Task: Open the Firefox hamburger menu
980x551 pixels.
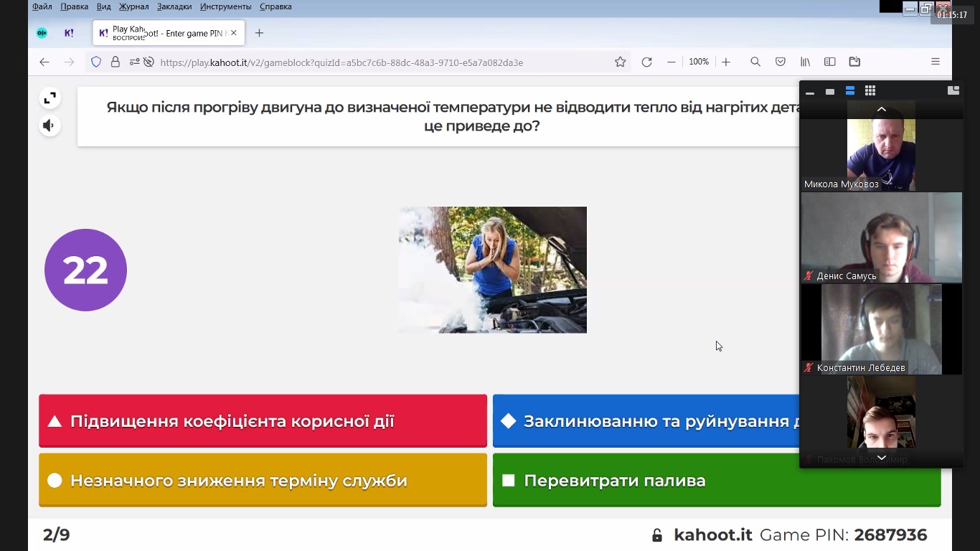Action: point(935,62)
